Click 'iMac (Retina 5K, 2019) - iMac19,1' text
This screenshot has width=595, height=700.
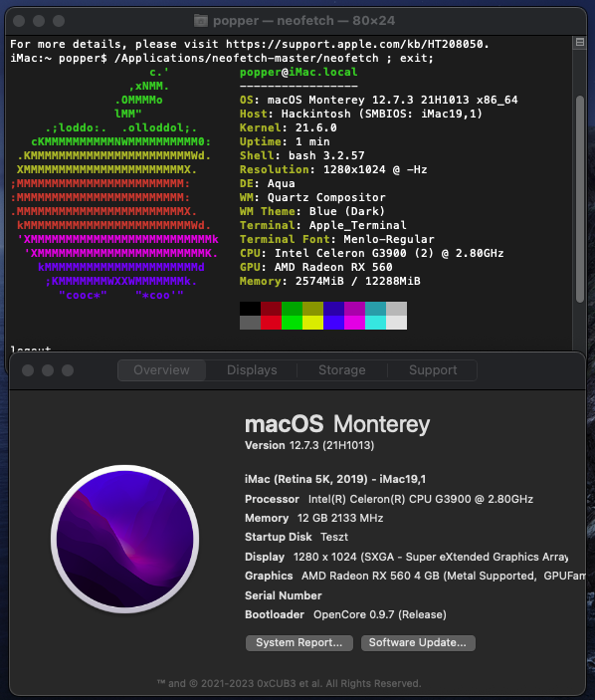coord(335,479)
